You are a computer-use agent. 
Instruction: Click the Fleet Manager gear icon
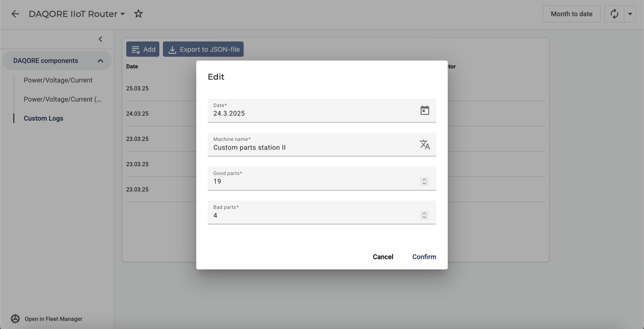[x=15, y=319]
